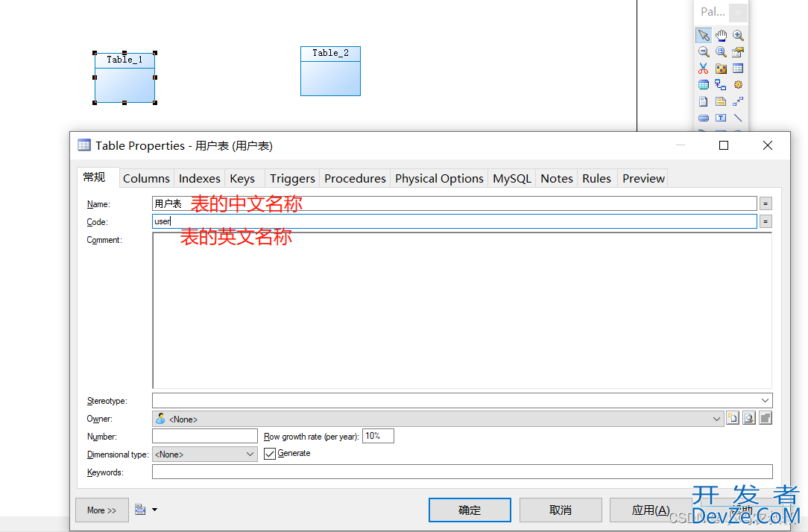Open the Triggers tab
The image size is (808, 532).
click(292, 178)
